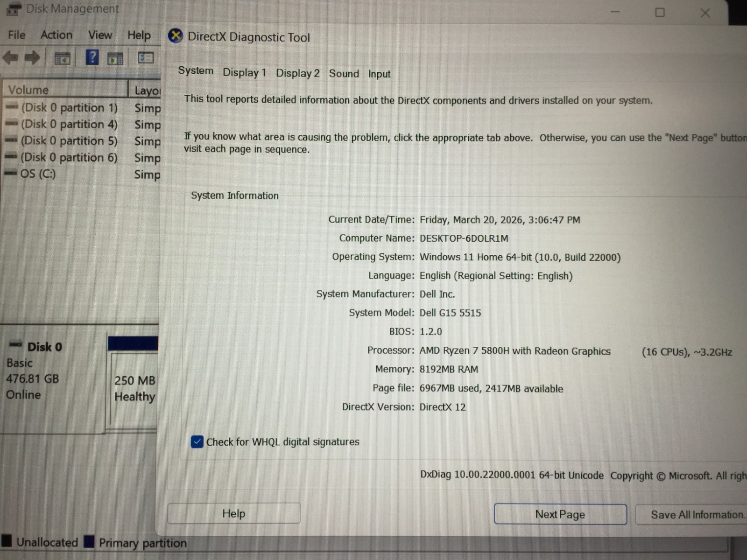The width and height of the screenshot is (747, 560).
Task: Minimize the Disk Management window
Action: [615, 12]
